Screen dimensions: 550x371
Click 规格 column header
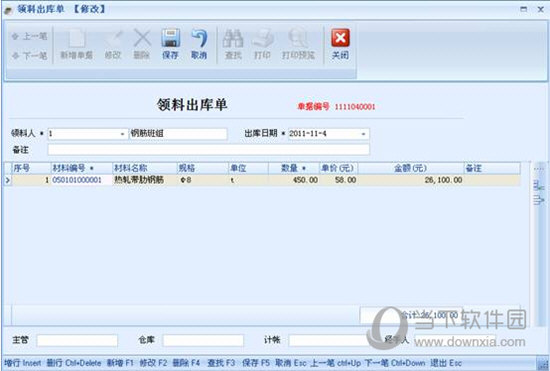203,168
